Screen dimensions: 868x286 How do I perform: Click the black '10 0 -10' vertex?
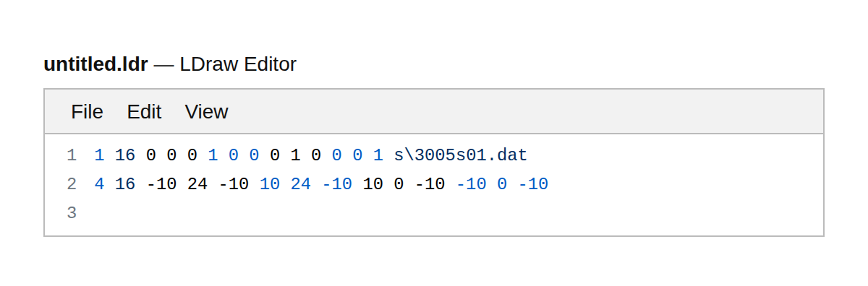point(404,184)
